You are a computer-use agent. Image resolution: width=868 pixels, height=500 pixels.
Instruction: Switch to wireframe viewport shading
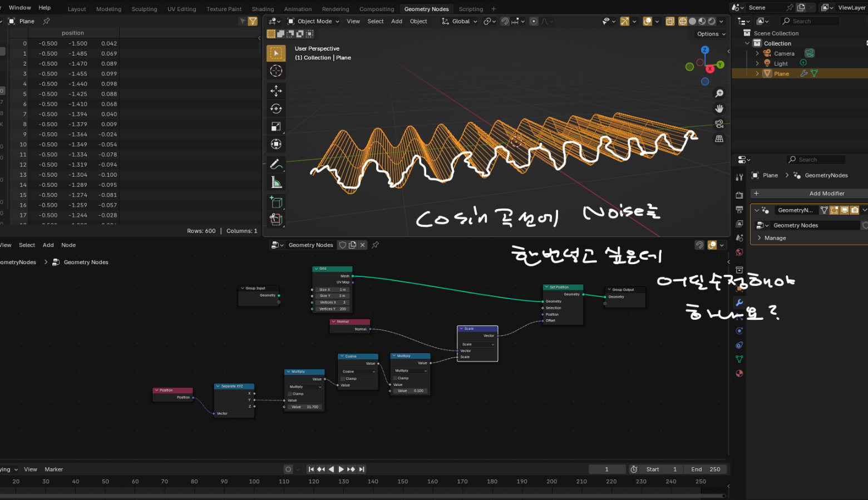[683, 21]
